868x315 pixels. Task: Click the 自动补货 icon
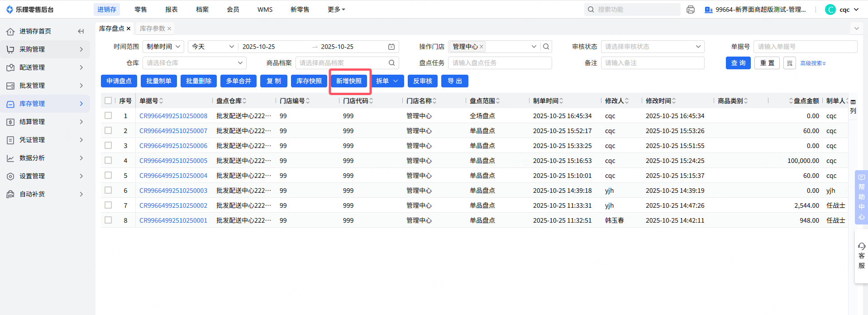(x=10, y=194)
